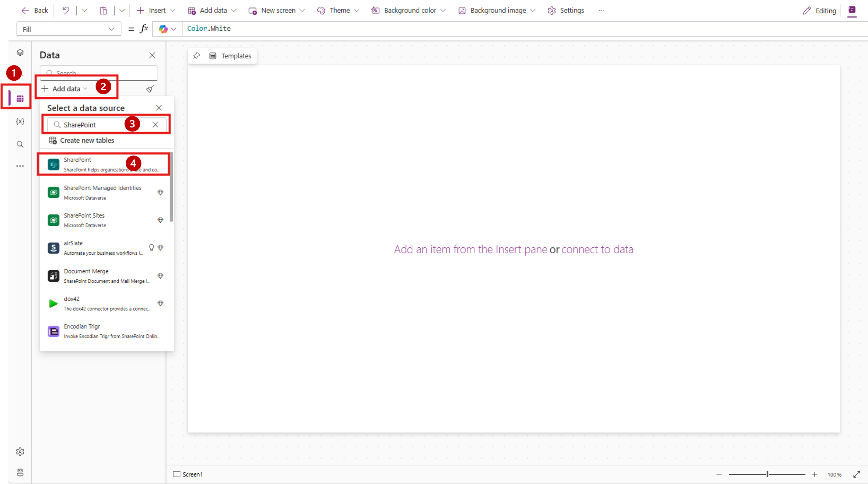Click the Color.White formula bar
The width and height of the screenshot is (868, 484).
[x=525, y=29]
